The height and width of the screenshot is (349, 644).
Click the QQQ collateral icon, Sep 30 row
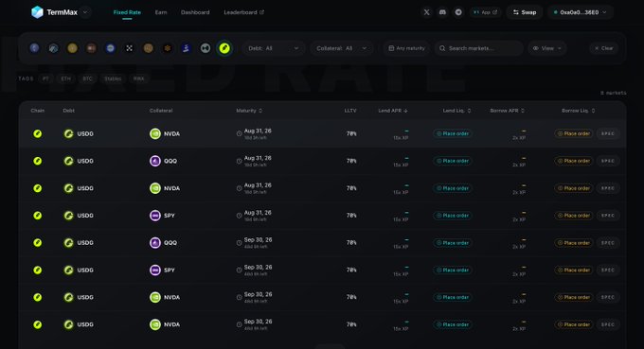tap(154, 243)
